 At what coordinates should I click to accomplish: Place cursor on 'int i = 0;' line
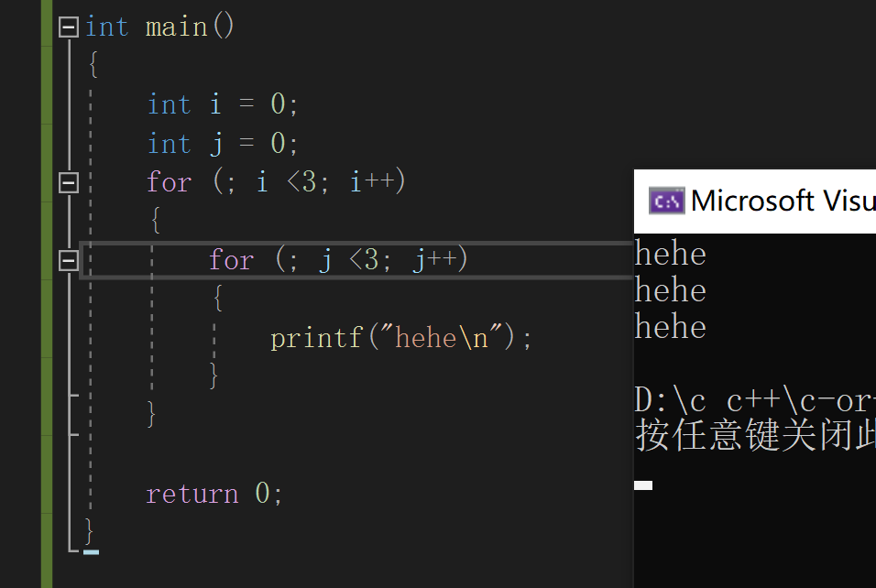tap(223, 104)
